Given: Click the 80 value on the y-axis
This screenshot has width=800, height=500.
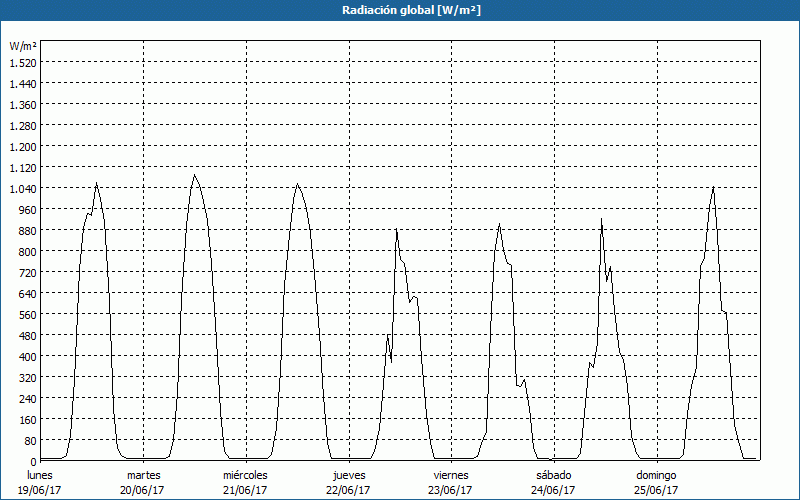Looking at the screenshot, I should click(29, 440).
